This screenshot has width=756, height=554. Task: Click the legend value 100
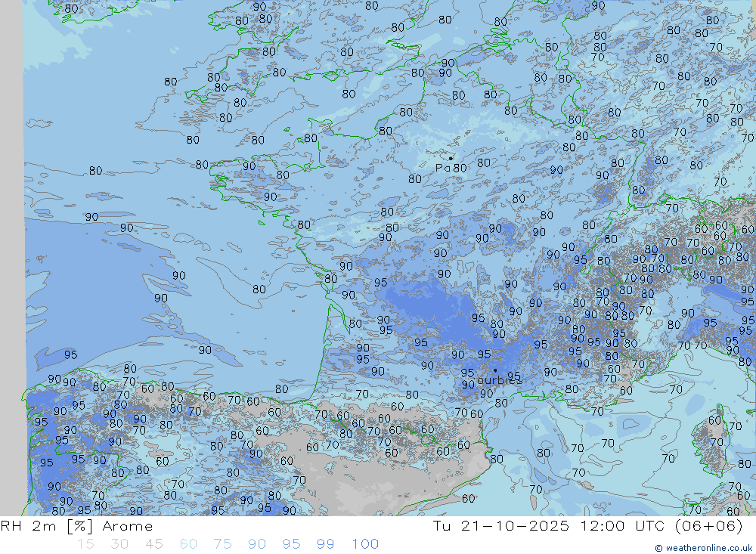coord(365,544)
